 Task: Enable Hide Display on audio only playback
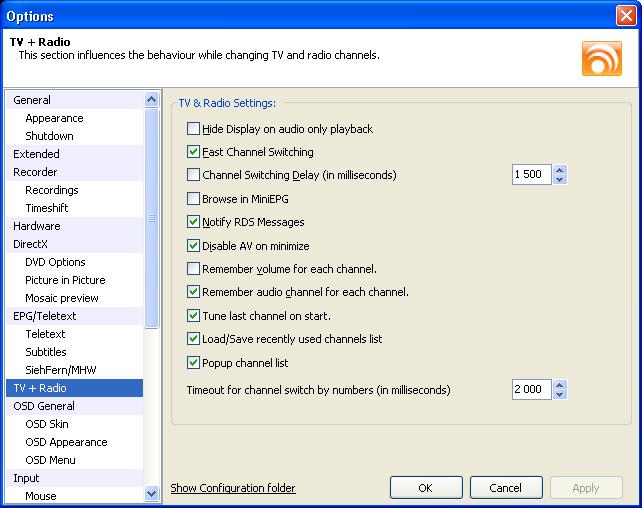(x=194, y=129)
